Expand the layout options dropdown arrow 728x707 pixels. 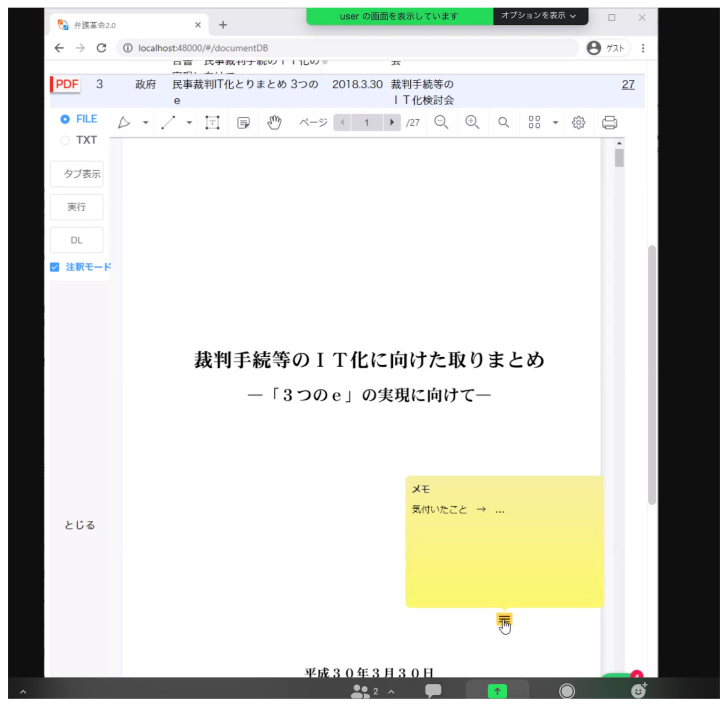pos(555,123)
